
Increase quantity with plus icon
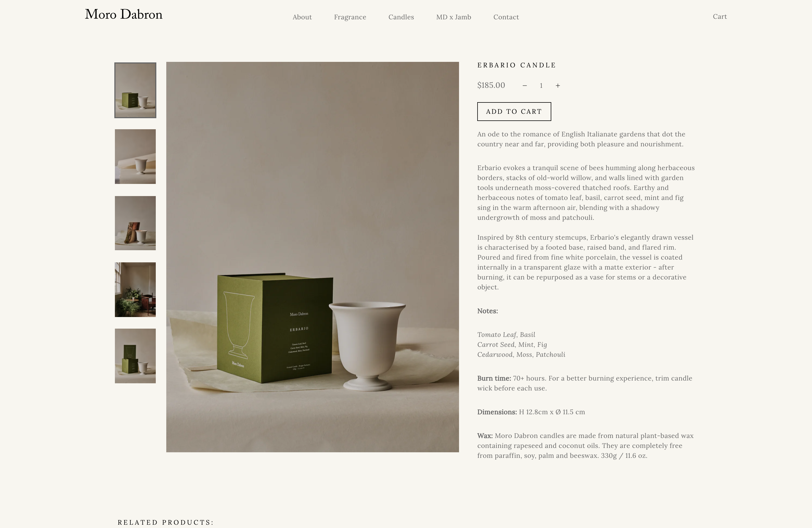coord(557,85)
